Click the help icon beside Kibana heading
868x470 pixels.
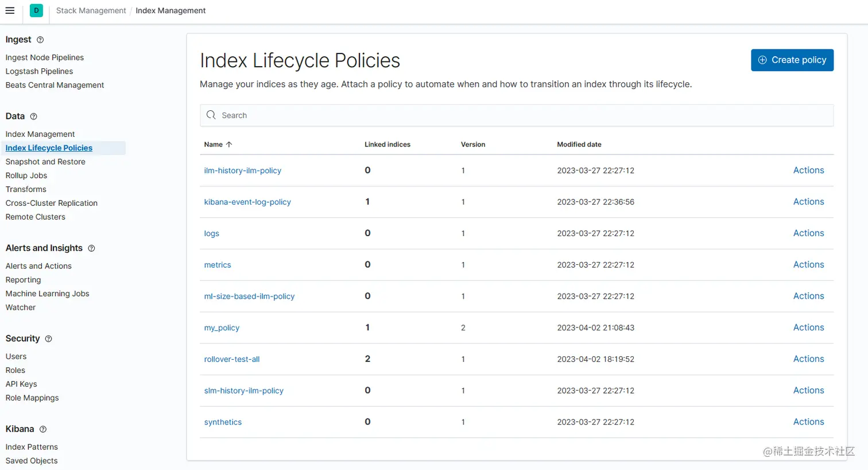(44, 429)
